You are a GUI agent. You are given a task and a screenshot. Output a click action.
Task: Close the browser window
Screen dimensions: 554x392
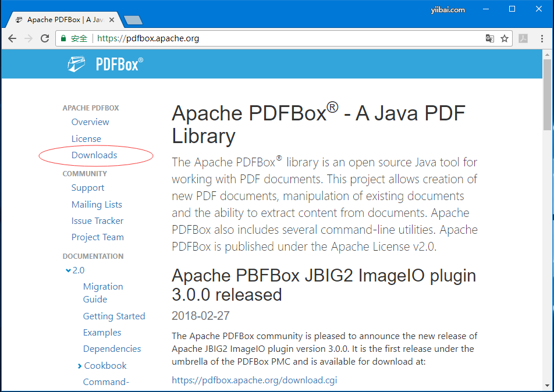[538, 9]
